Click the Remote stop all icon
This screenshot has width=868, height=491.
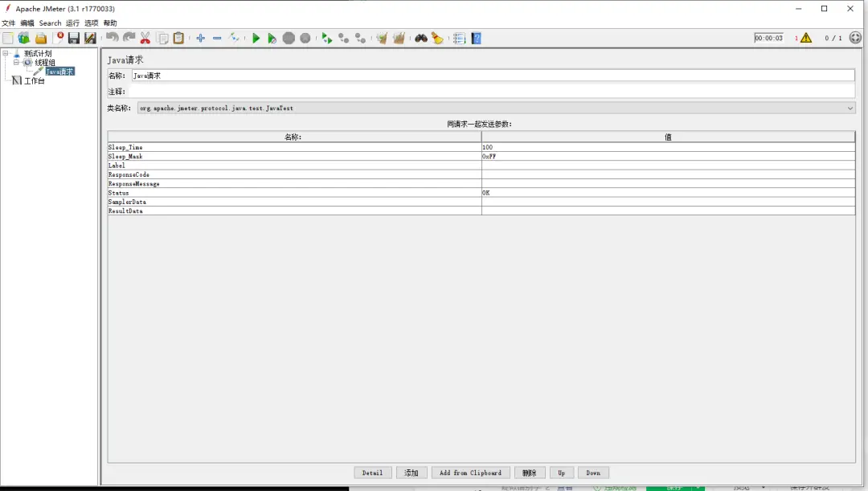pyautogui.click(x=344, y=39)
